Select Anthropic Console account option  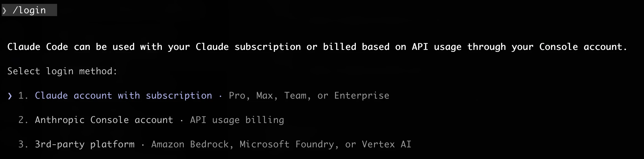point(104,120)
